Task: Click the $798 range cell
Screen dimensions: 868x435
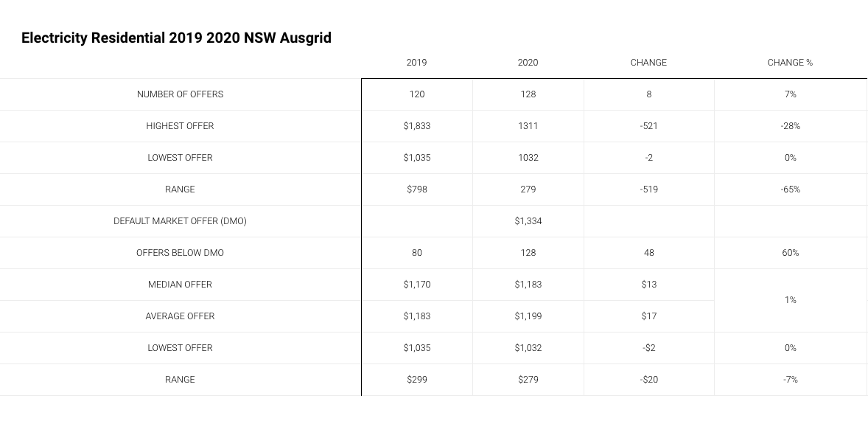Action: (417, 189)
